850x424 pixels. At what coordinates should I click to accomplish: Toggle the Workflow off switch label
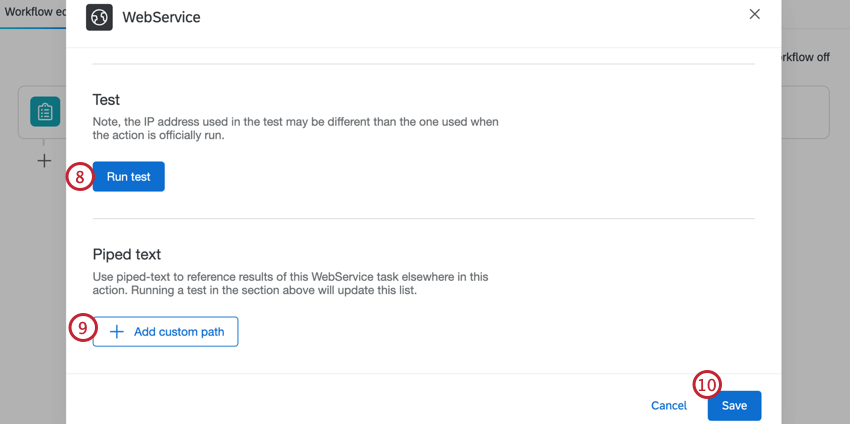click(x=806, y=57)
